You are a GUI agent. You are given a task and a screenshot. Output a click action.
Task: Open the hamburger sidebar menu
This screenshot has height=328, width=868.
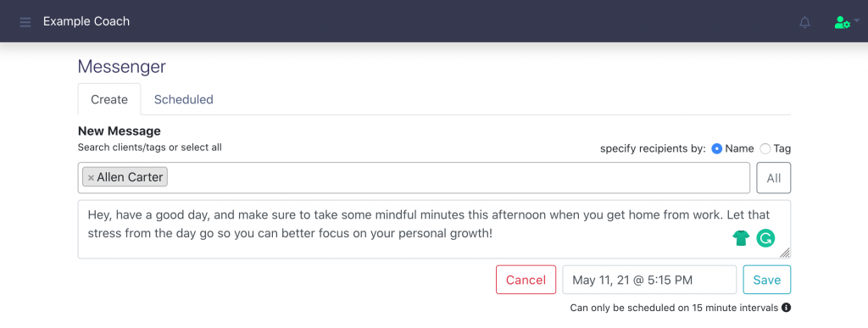[25, 23]
